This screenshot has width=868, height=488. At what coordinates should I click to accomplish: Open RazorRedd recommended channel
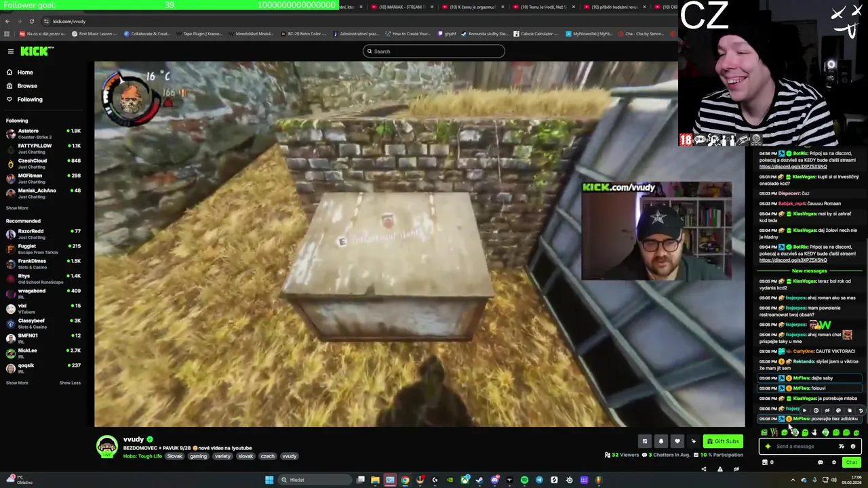[43, 234]
